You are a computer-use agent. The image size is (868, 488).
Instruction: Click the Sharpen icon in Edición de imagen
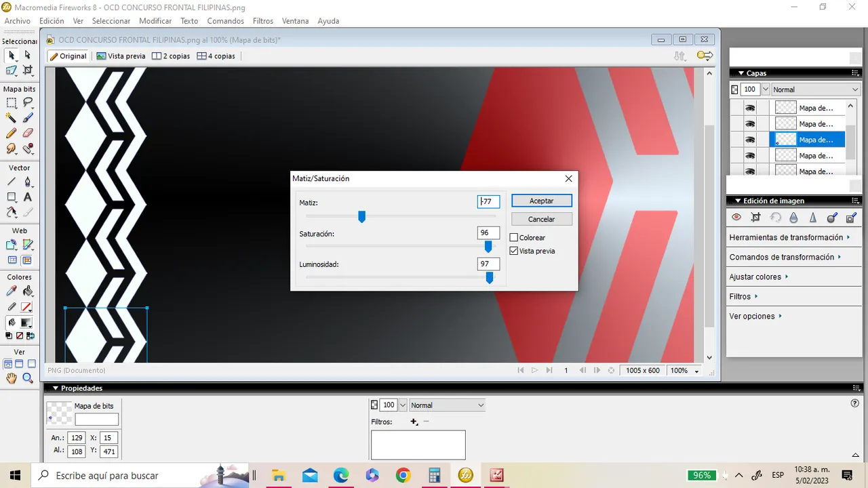coord(813,218)
